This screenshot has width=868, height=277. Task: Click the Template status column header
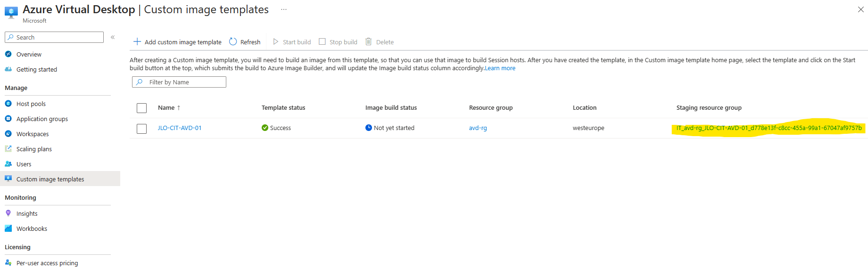tap(283, 107)
